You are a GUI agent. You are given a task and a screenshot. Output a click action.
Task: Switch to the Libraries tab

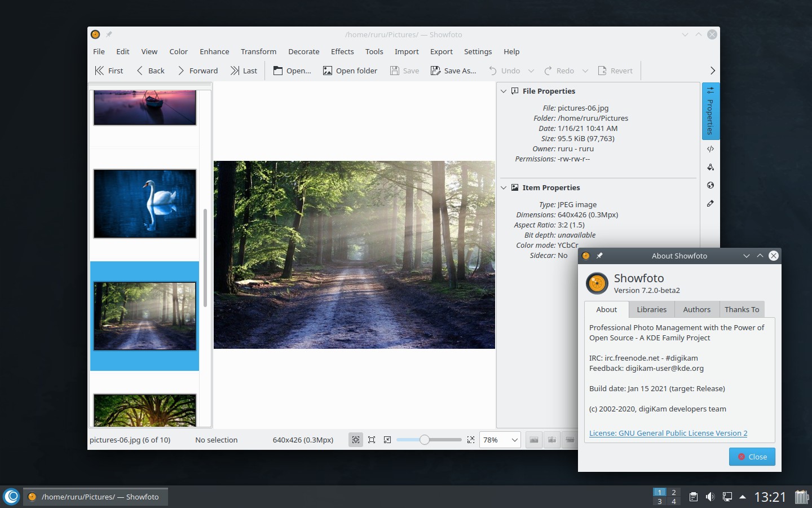pyautogui.click(x=651, y=309)
